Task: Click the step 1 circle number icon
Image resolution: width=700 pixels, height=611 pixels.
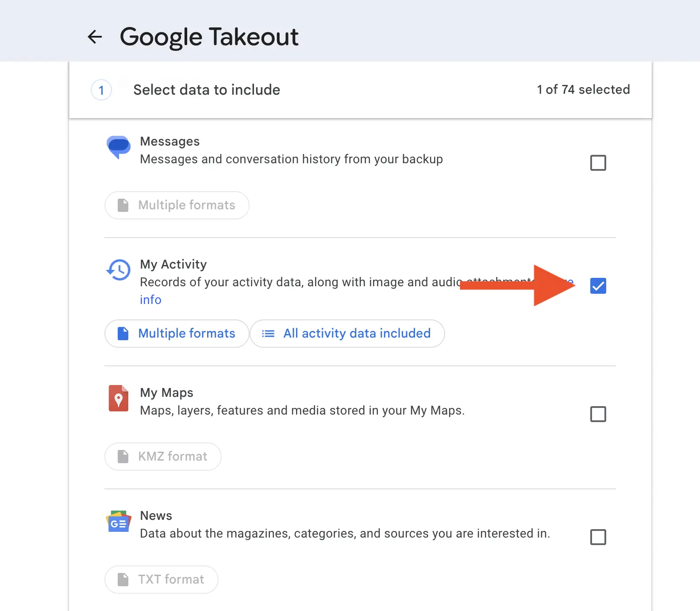Action: (x=101, y=90)
